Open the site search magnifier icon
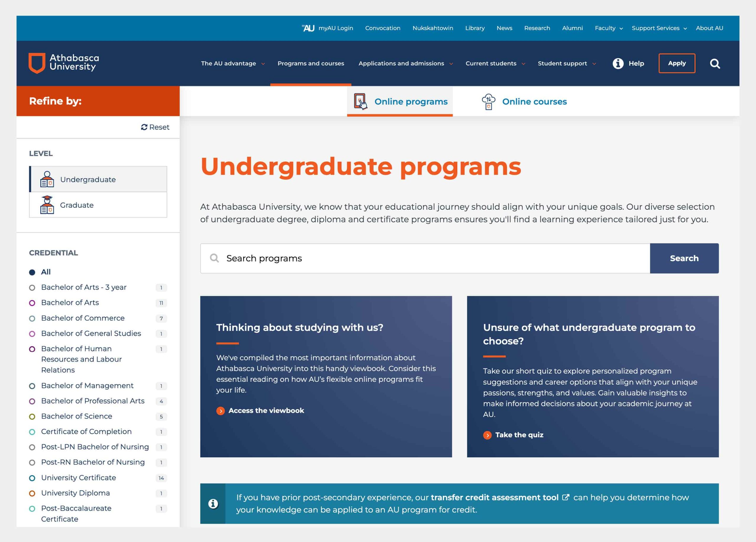The width and height of the screenshot is (756, 542). tap(715, 63)
